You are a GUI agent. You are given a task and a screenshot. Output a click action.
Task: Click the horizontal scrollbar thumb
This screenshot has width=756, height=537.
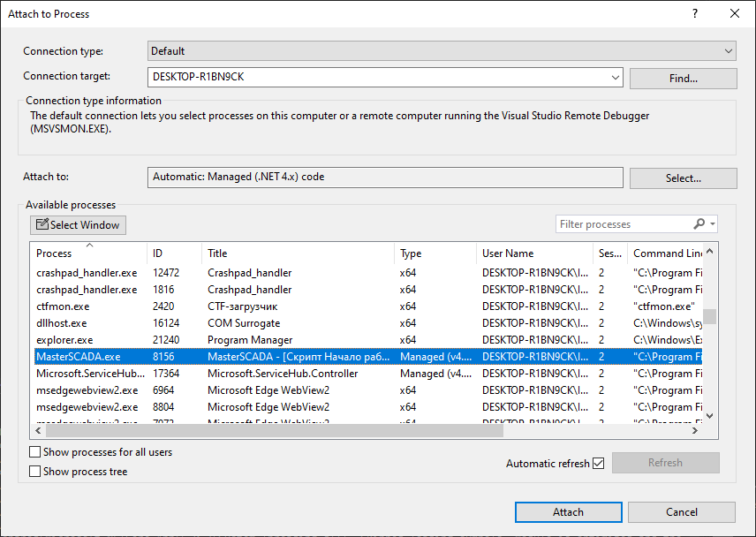(x=275, y=430)
